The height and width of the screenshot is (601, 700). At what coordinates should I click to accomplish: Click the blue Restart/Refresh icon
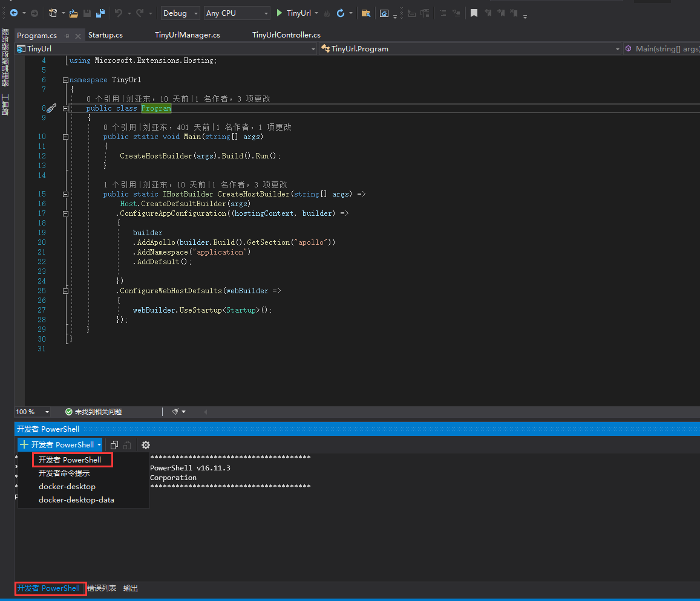341,13
